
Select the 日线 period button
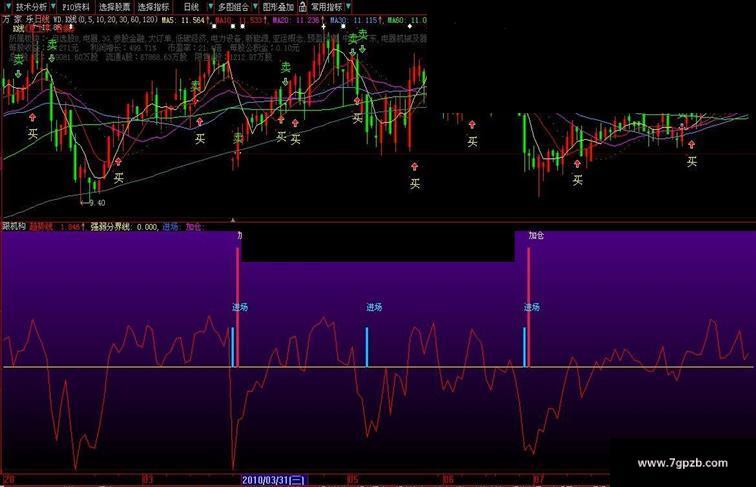[191, 7]
